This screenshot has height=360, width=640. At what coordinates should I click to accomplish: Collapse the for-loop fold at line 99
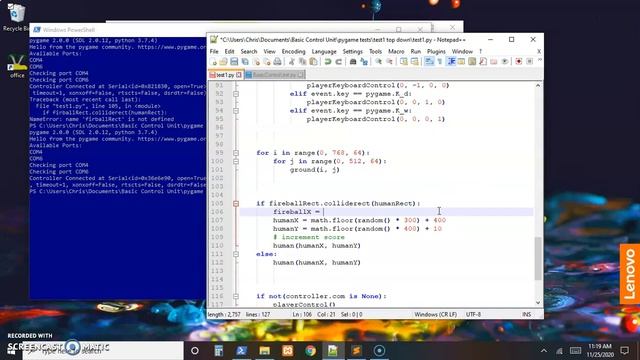[236, 153]
